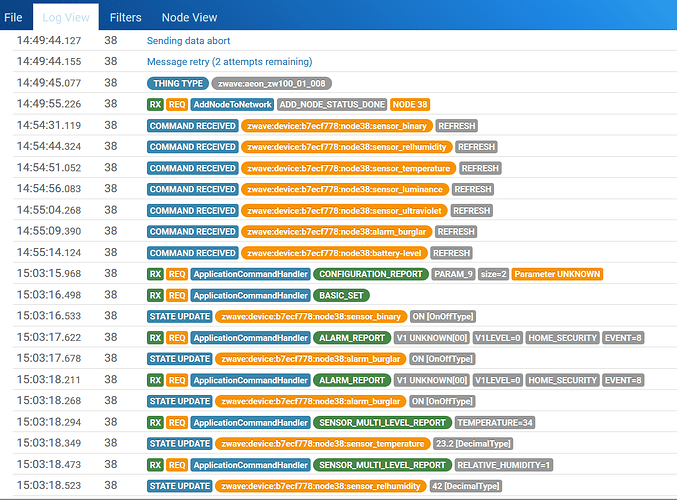Click the CONFIGURATION_REPORT badge
677x500 pixels.
pos(371,274)
